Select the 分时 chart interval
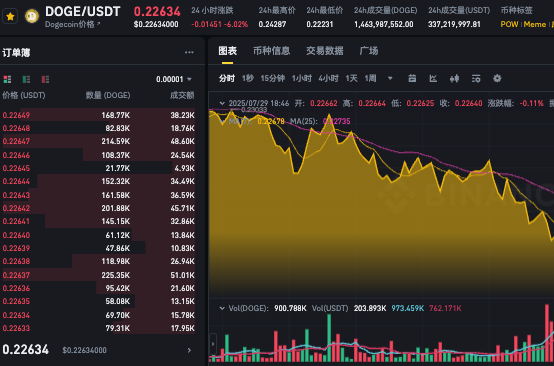Screen dimensions: 554x366 226,78
